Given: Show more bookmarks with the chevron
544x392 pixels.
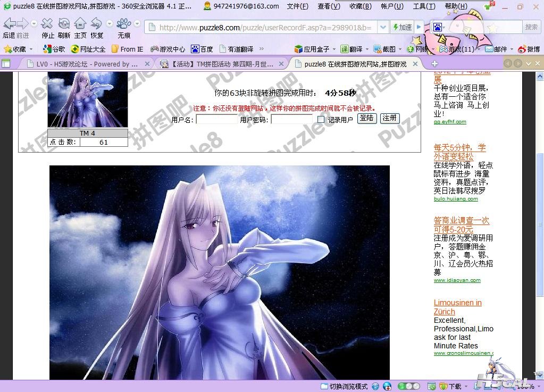Looking at the screenshot, I should pyautogui.click(x=262, y=49).
